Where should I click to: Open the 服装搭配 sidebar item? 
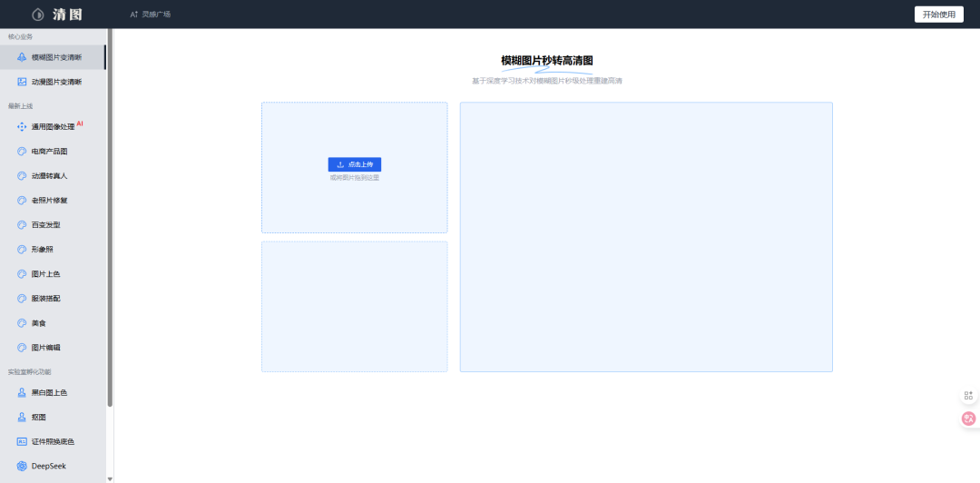(54, 299)
